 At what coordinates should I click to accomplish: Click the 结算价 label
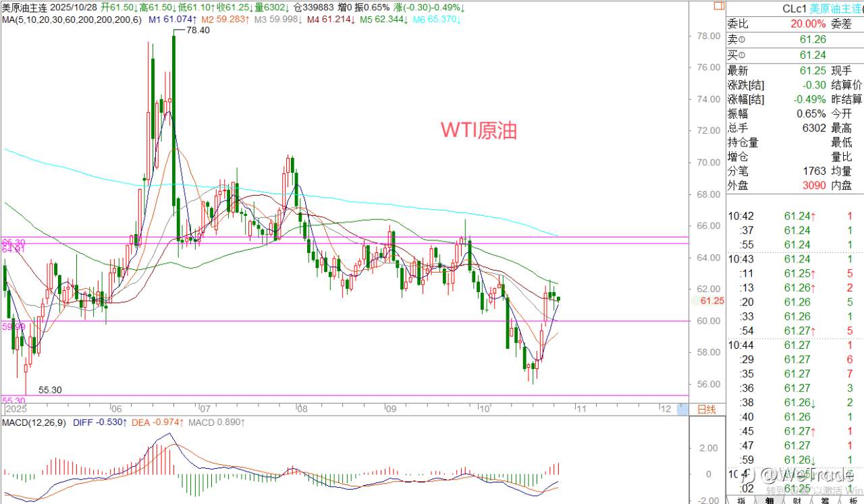[x=847, y=85]
